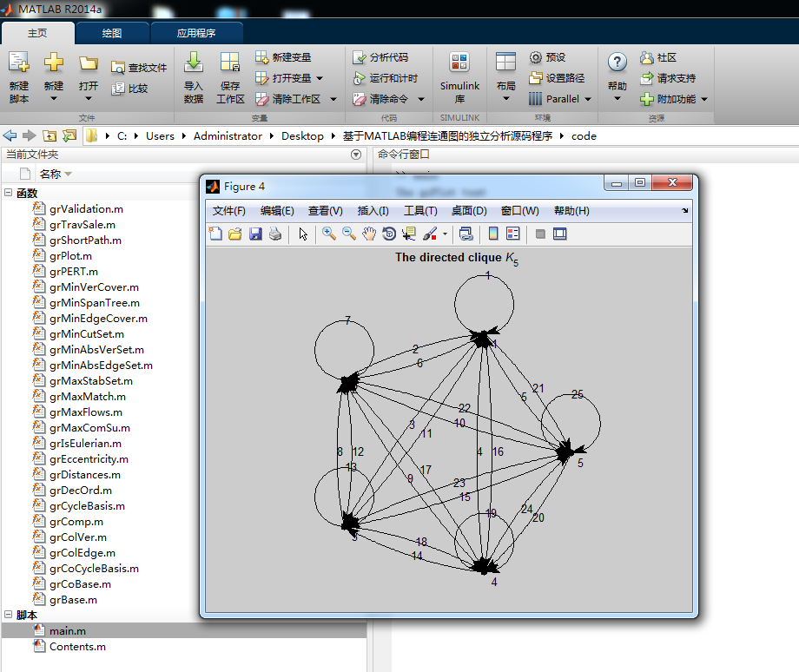Collapse the 脚本 (scripts) group
This screenshot has height=672, width=799.
[x=8, y=615]
